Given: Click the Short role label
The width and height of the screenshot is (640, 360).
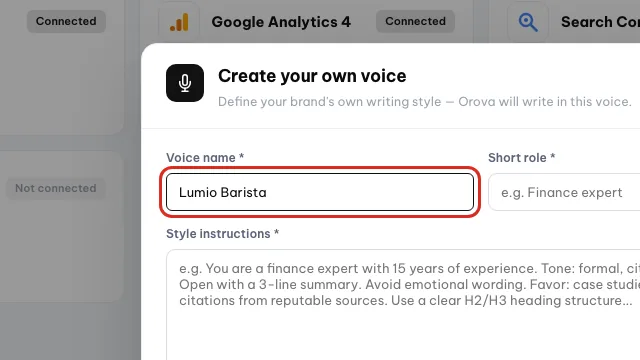Looking at the screenshot, I should click(521, 158).
